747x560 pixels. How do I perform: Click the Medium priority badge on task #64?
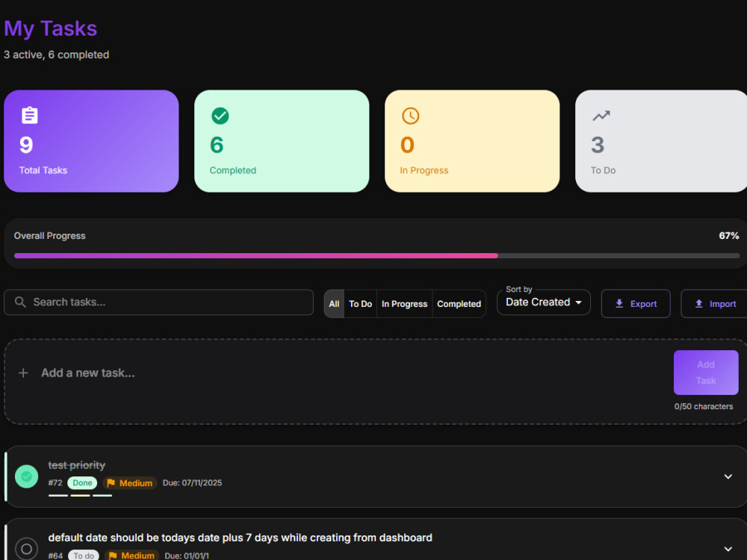tap(131, 556)
